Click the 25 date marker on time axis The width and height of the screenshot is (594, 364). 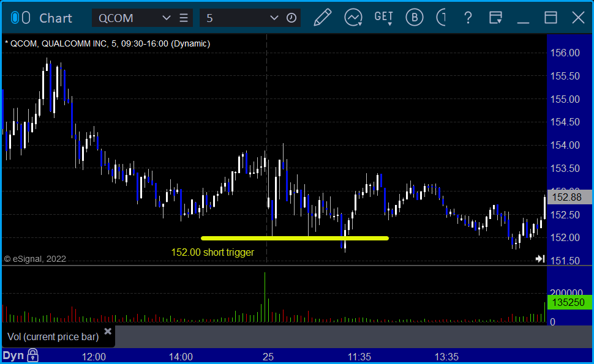268,357
